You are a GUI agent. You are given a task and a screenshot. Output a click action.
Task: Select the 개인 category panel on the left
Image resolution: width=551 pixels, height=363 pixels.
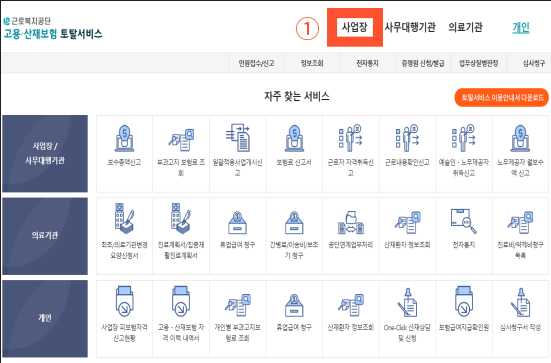click(x=45, y=318)
